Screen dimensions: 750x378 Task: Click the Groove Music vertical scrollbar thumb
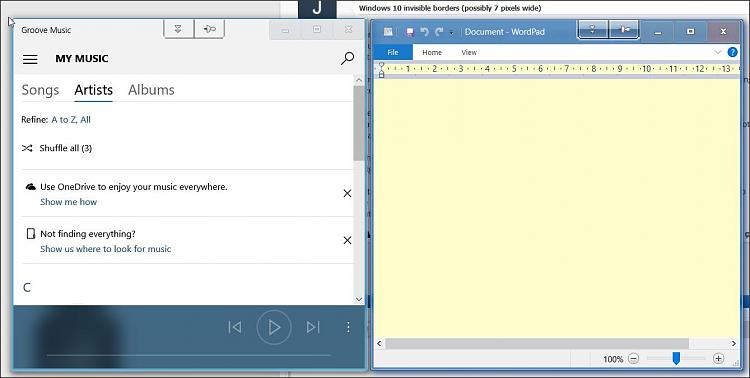tap(359, 123)
